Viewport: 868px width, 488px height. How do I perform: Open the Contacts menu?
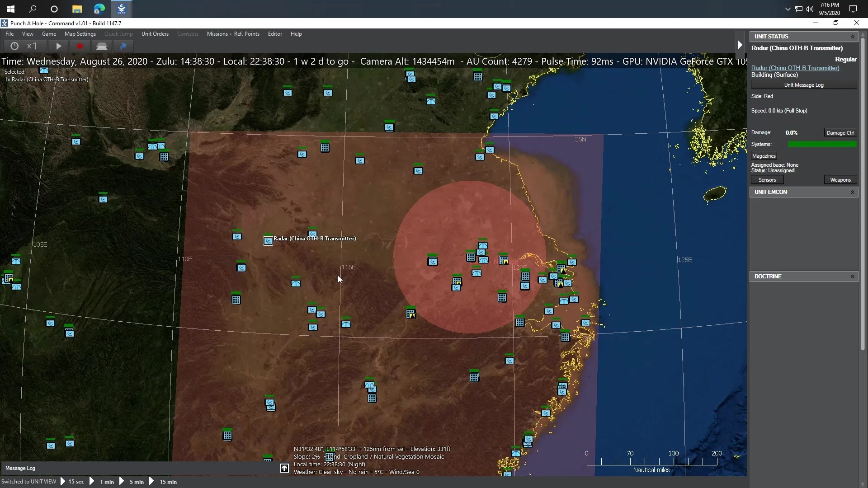click(x=188, y=34)
